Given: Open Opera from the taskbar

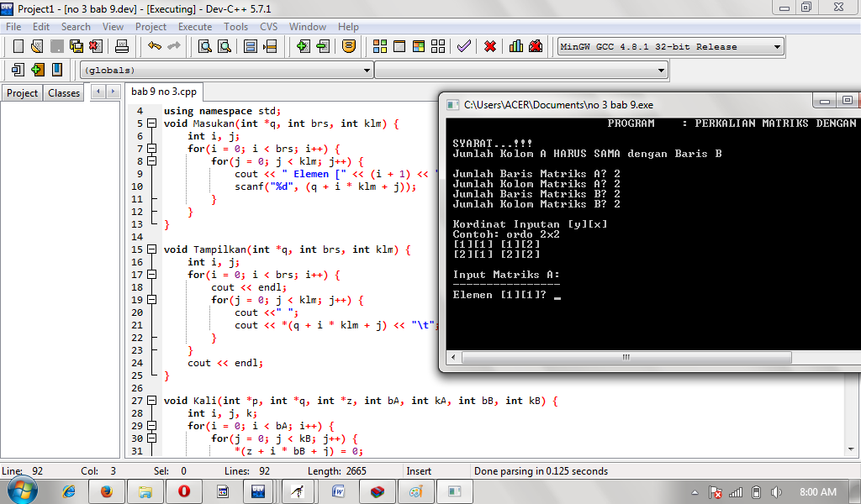Looking at the screenshot, I should coord(184,491).
